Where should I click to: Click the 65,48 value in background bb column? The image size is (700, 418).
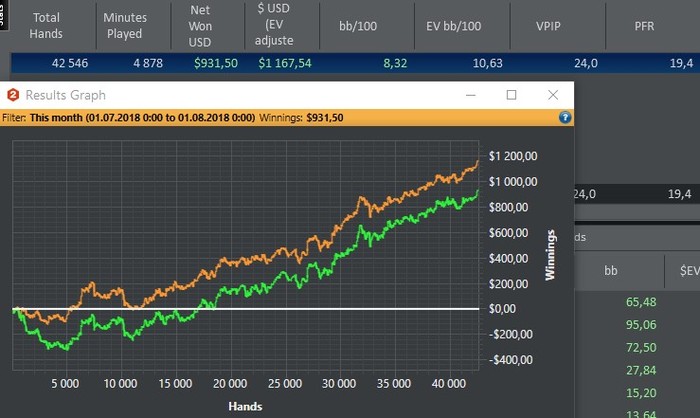641,302
